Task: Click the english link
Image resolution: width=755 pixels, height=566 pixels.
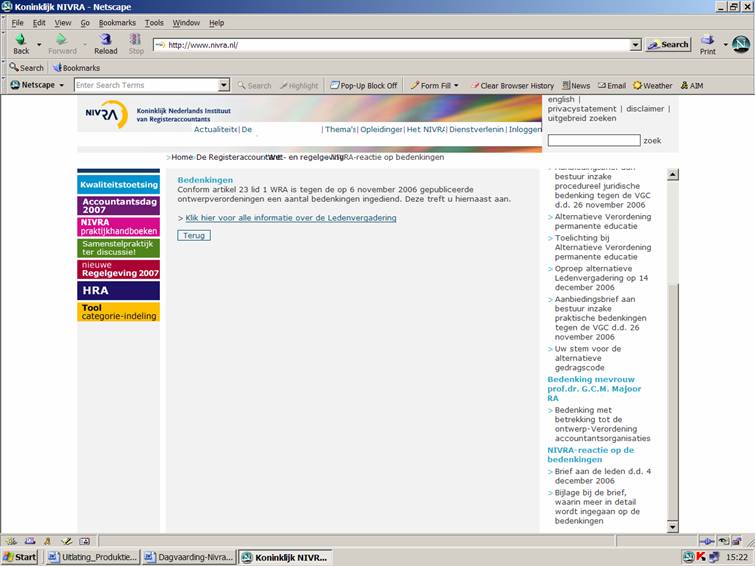Action: pos(561,99)
